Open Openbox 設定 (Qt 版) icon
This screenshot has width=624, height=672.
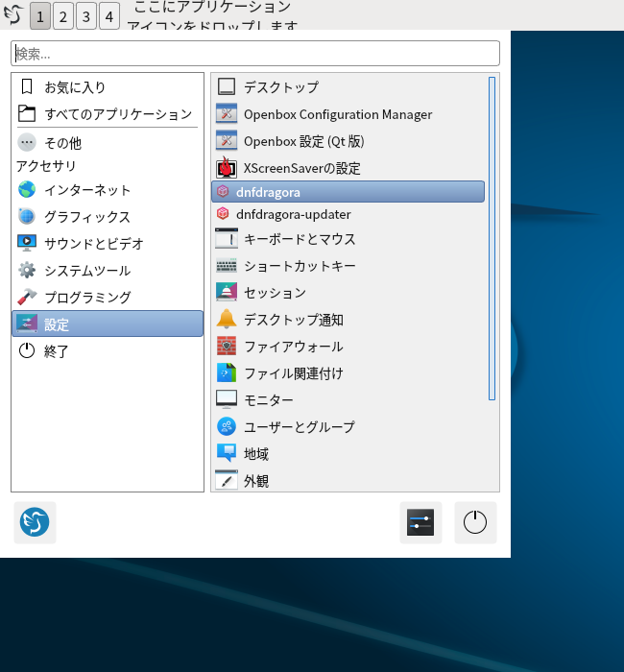coord(227,140)
